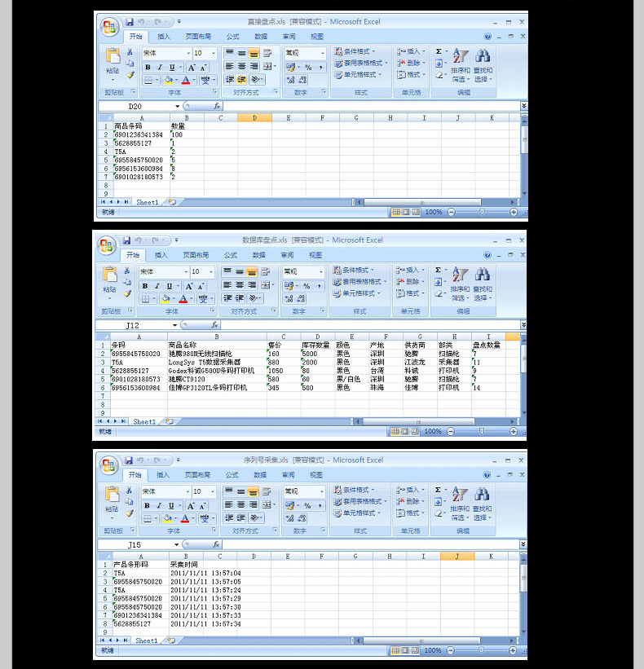Apply yellow fill color in 序列号采集.xls window
The width and height of the screenshot is (644, 669).
tap(168, 519)
